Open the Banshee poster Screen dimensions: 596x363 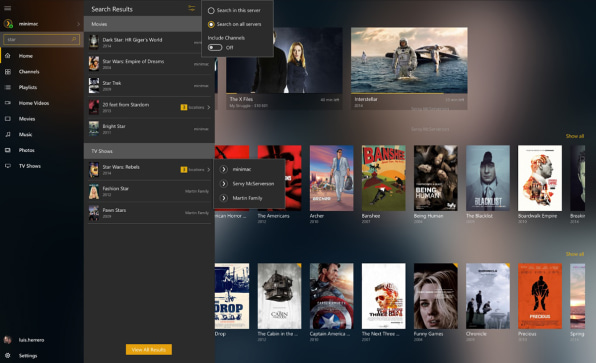click(x=384, y=178)
